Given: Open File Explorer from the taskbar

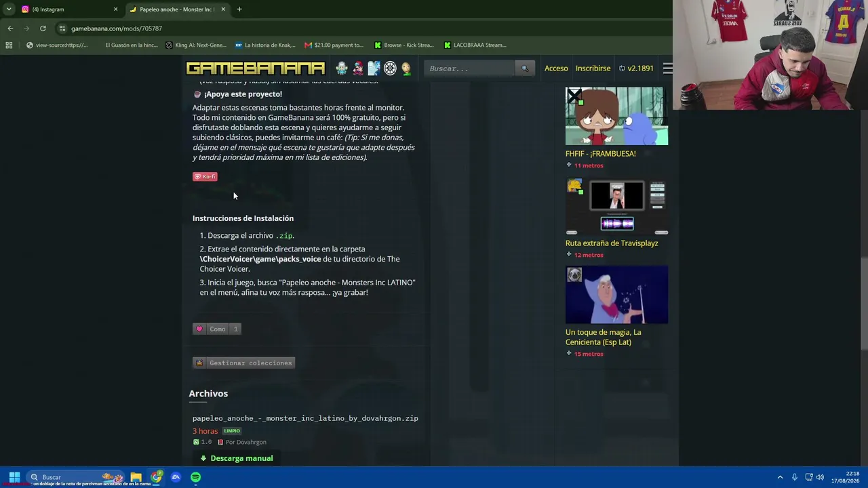Looking at the screenshot, I should 136,477.
